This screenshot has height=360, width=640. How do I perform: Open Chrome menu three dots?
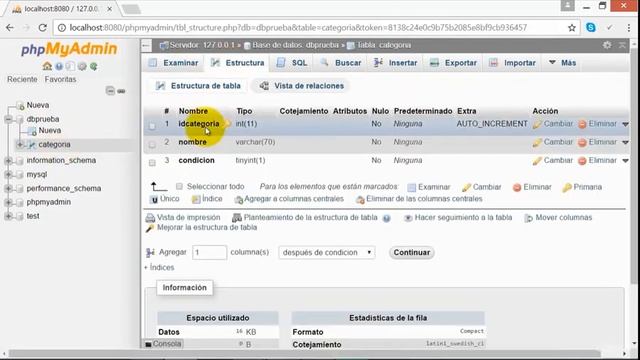(x=629, y=27)
